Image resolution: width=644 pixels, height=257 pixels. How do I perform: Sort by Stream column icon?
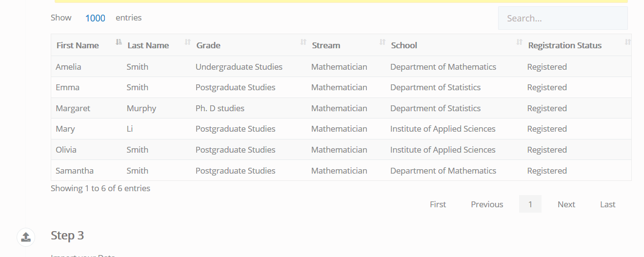(382, 42)
